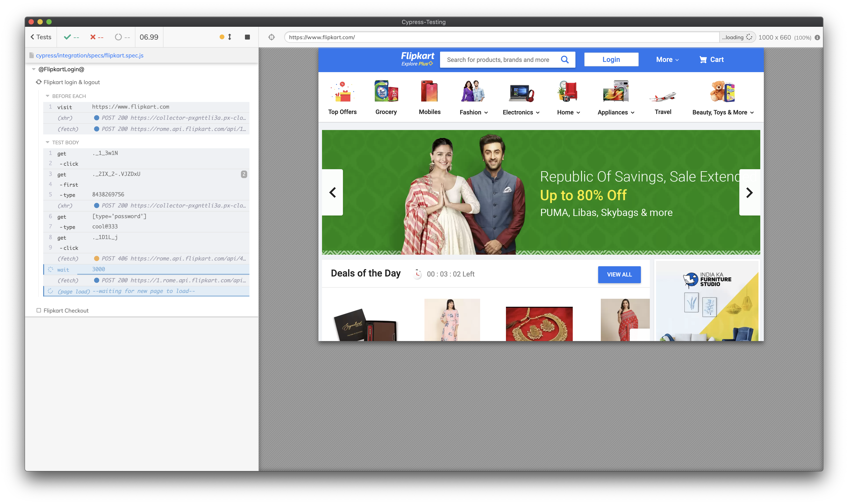848x504 pixels.
Task: Click the get ._1_3w1N command
Action: pos(146,153)
